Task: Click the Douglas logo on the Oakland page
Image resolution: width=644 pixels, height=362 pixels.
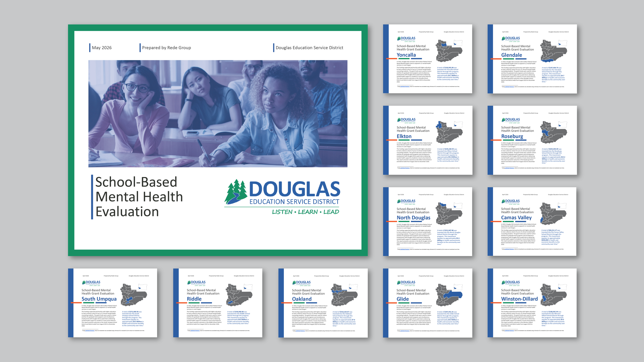Action: click(301, 283)
